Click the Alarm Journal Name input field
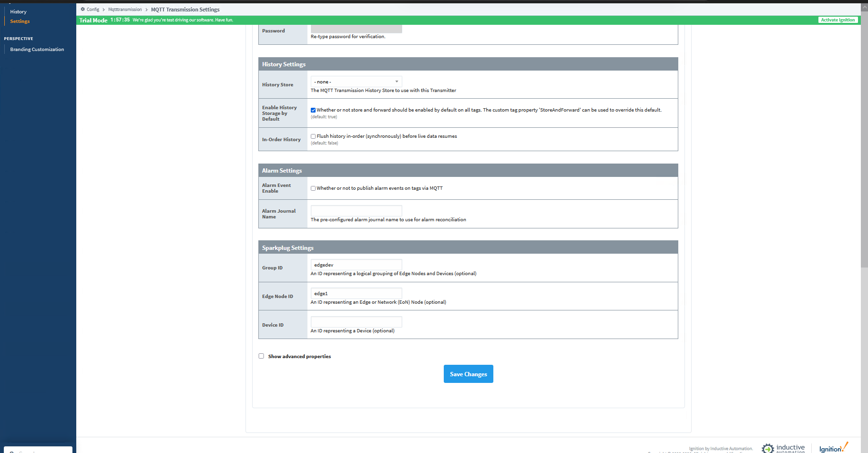 (x=356, y=211)
